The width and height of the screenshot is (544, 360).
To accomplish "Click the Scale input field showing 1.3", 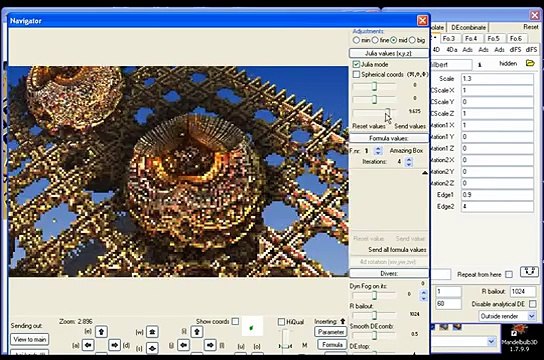I will pyautogui.click(x=497, y=78).
